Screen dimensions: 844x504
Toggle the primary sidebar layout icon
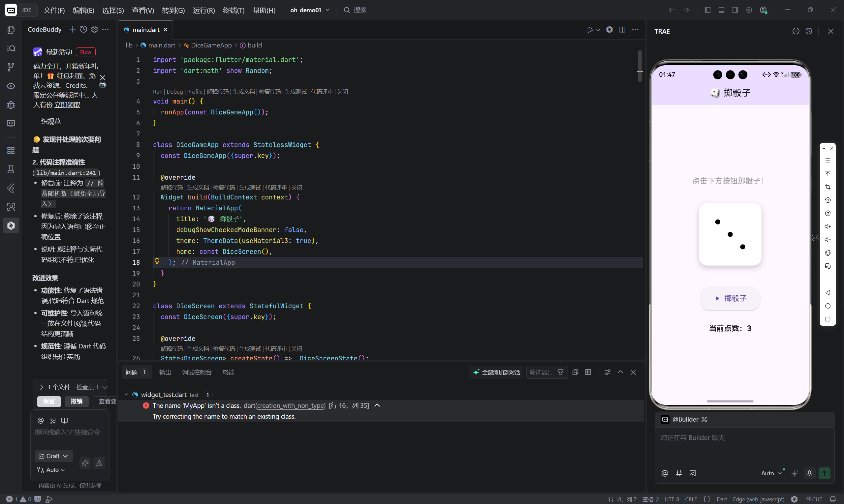click(x=707, y=10)
